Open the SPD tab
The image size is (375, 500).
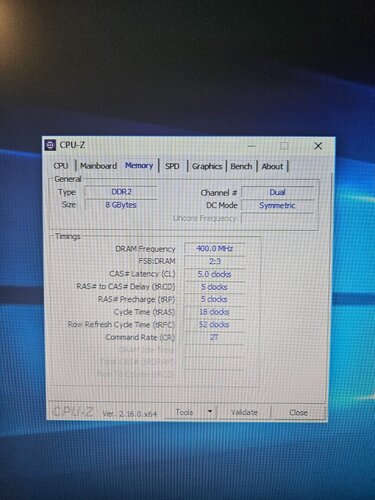pos(172,166)
